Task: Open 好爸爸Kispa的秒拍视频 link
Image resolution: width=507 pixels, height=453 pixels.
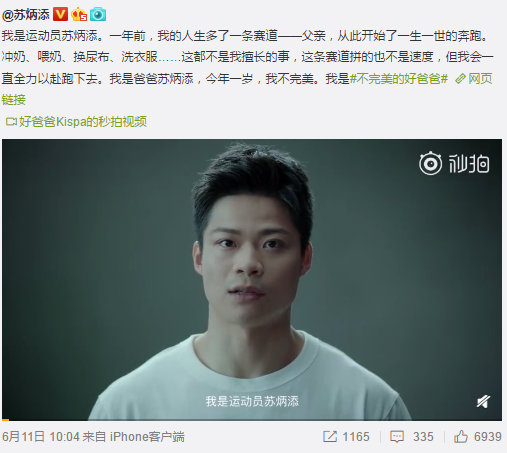Action: point(83,122)
